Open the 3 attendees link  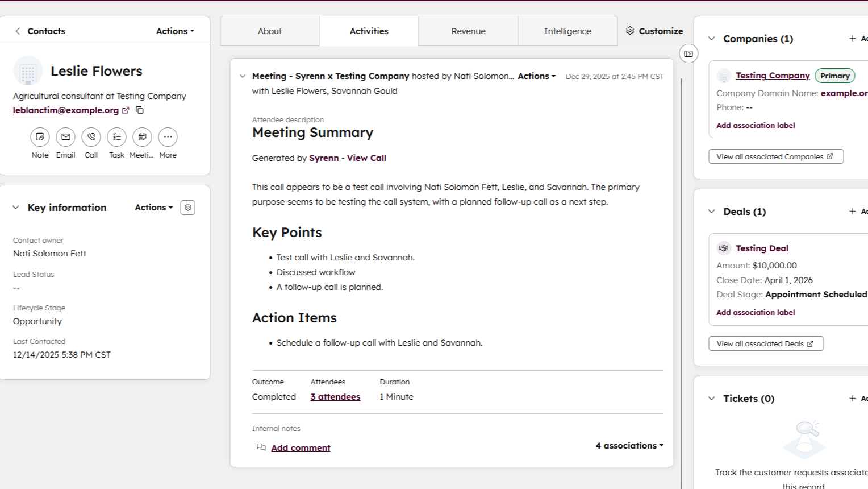[x=335, y=397]
